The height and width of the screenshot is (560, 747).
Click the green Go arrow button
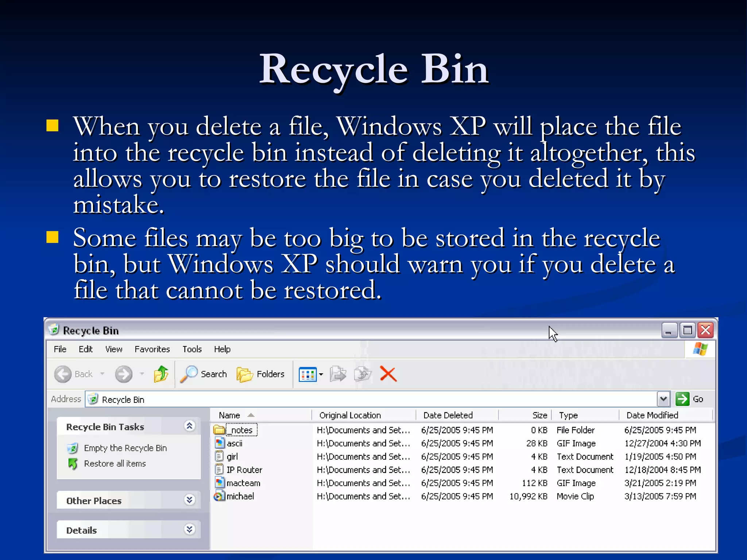coord(682,399)
